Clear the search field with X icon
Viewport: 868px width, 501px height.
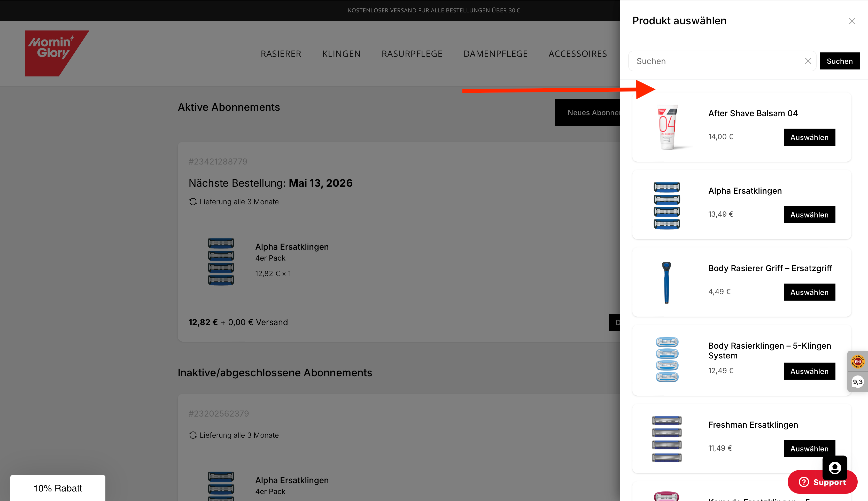click(808, 61)
